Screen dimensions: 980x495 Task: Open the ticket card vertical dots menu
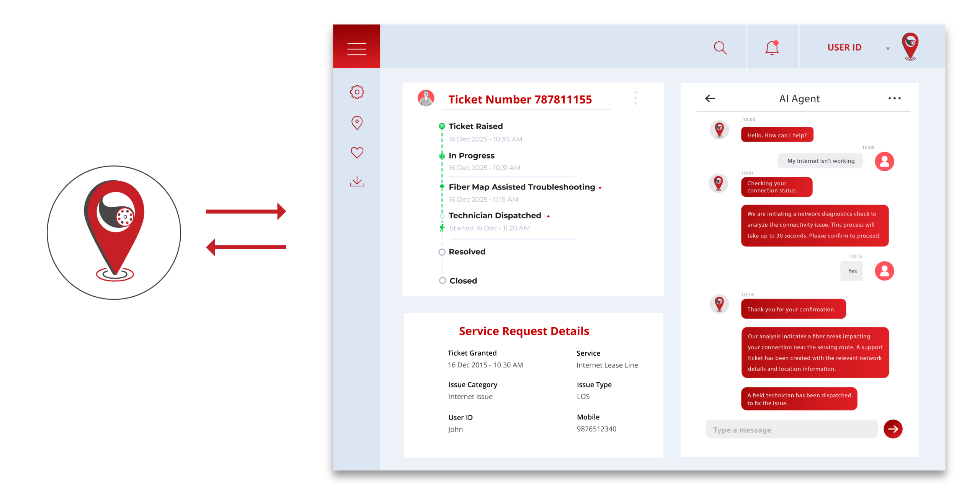click(635, 98)
